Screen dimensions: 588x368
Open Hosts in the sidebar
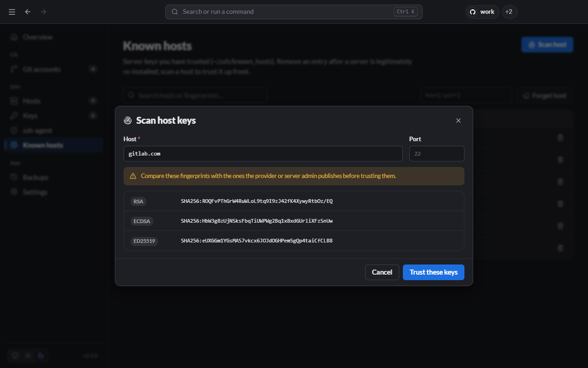click(x=54, y=101)
